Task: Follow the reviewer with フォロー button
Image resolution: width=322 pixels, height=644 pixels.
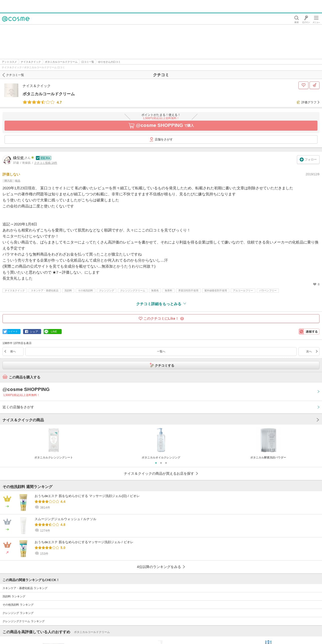Action: click(308, 159)
